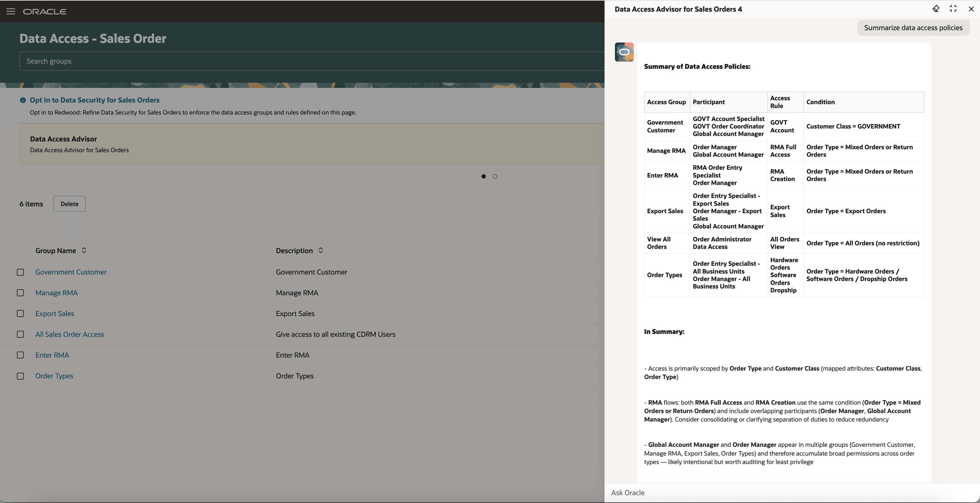Sort the Group Name column
This screenshot has height=503, width=980.
(x=84, y=250)
